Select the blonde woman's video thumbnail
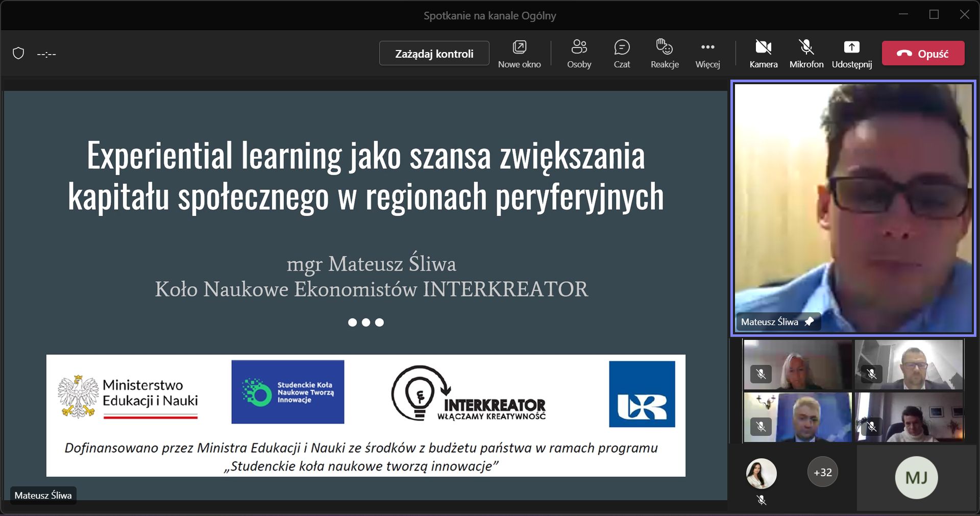The width and height of the screenshot is (980, 516). tap(797, 365)
